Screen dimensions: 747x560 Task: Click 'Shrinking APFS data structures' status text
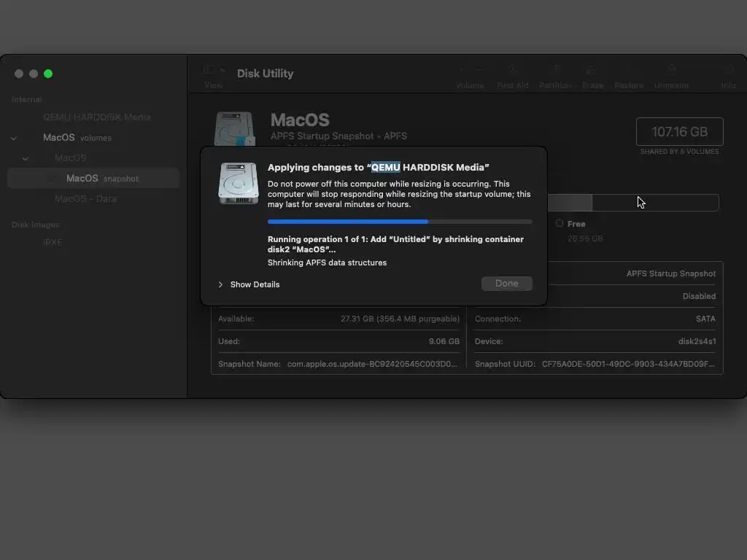pos(327,262)
